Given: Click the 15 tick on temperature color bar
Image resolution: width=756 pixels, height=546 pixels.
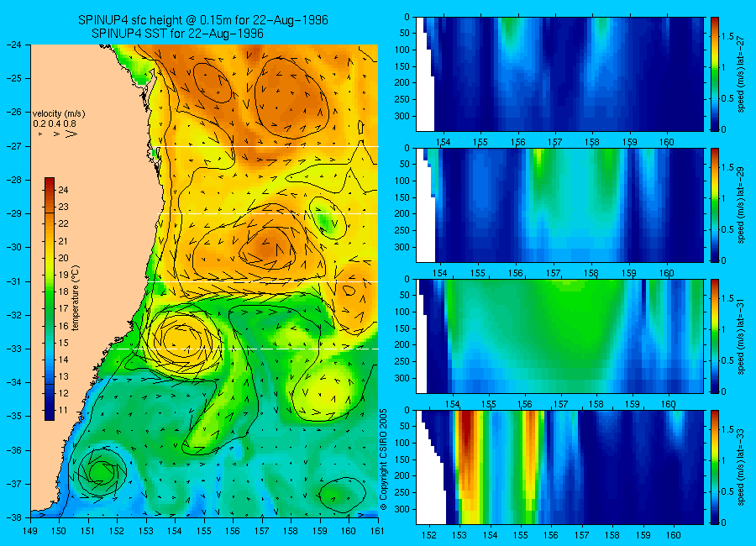Looking at the screenshot, I should (63, 343).
